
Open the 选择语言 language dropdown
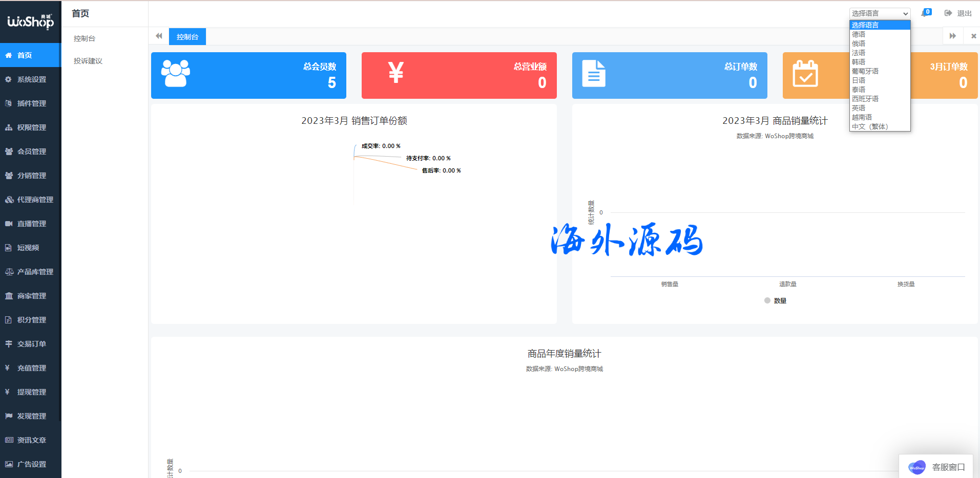[x=880, y=13]
